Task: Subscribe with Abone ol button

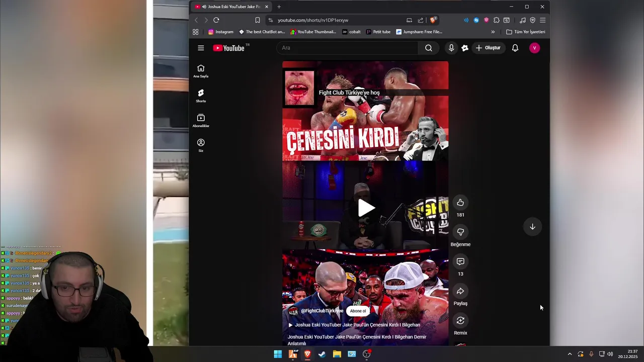Action: [358, 311]
